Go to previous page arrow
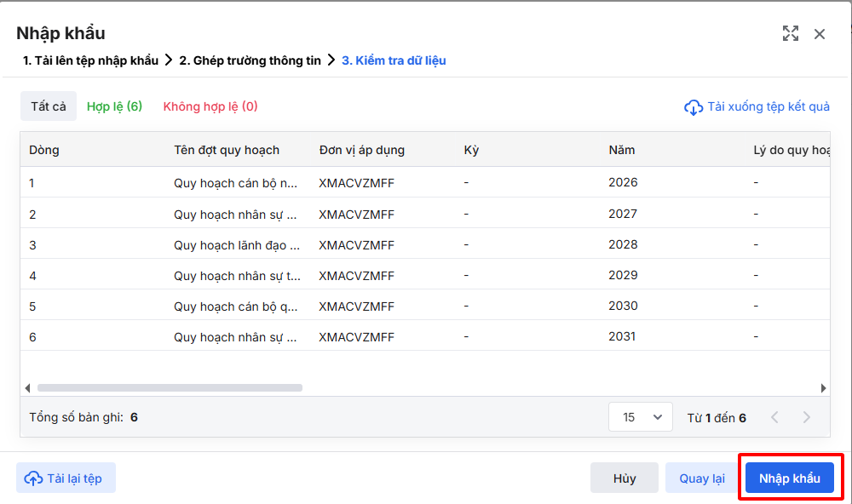This screenshot has height=504, width=852. tap(774, 418)
